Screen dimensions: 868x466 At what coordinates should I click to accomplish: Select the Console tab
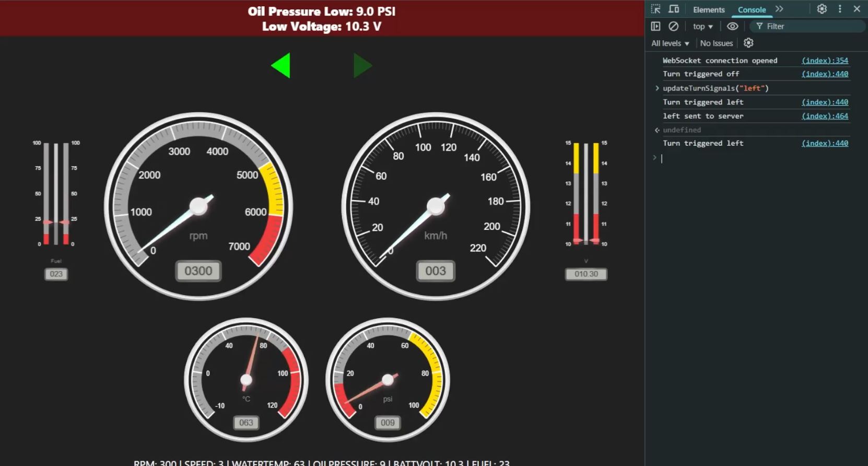752,9
